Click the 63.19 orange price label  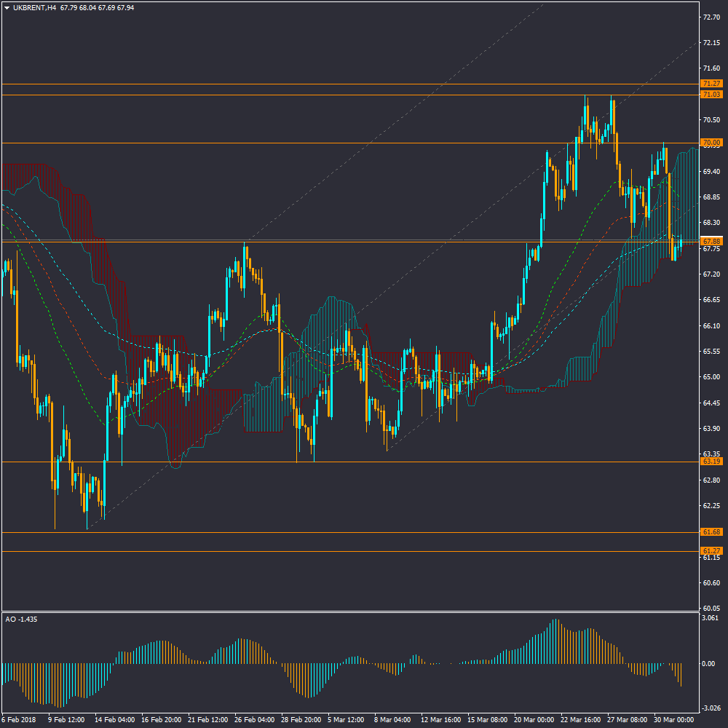[711, 462]
